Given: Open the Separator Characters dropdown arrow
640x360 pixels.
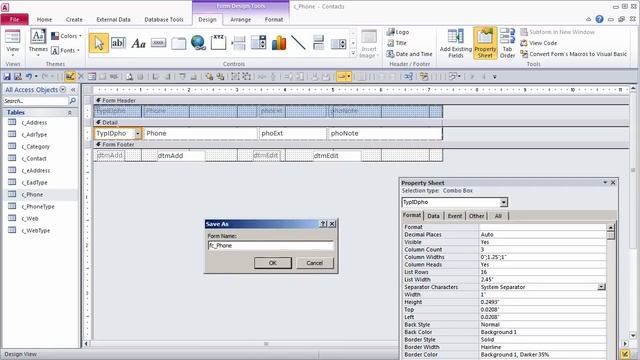Looking at the screenshot, I should click(x=601, y=287).
